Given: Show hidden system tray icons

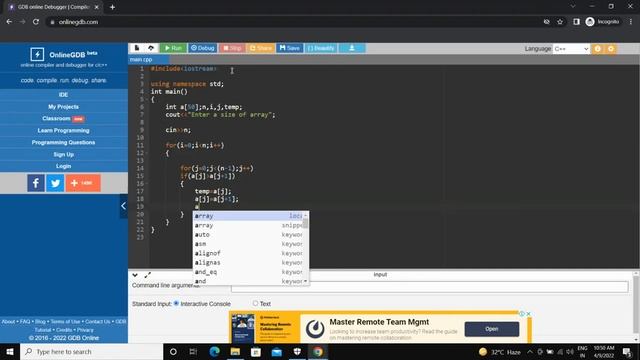Looking at the screenshot, I should coord(530,351).
